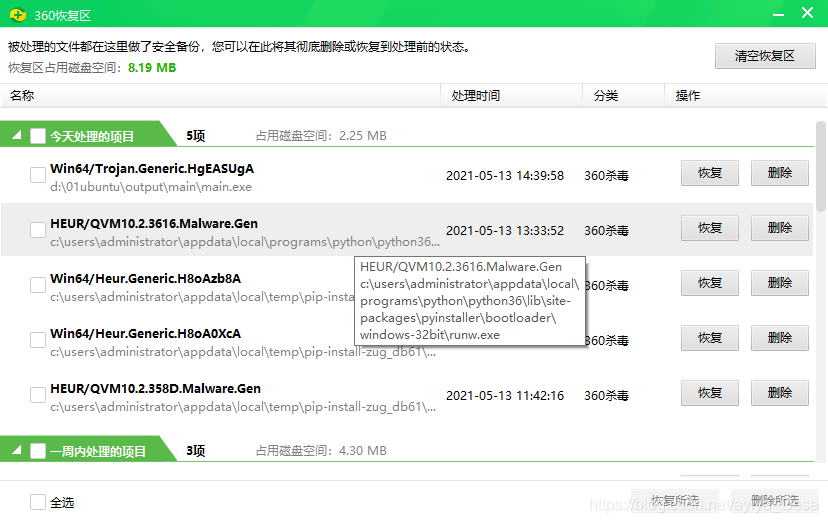Click timestamp 2021-05-13 13:33:52
Image resolution: width=828 pixels, height=523 pixels.
pyautogui.click(x=505, y=230)
